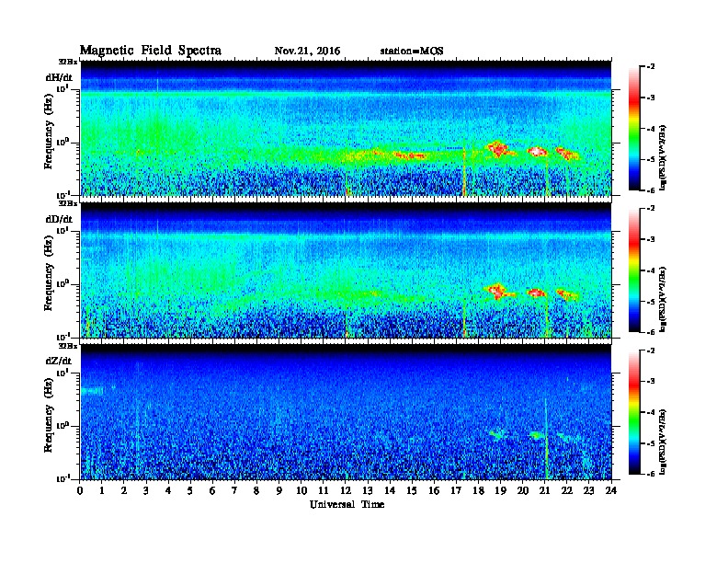Click the "-2" tick on dH/dt color scale
The image size is (728, 563).
coord(650,67)
